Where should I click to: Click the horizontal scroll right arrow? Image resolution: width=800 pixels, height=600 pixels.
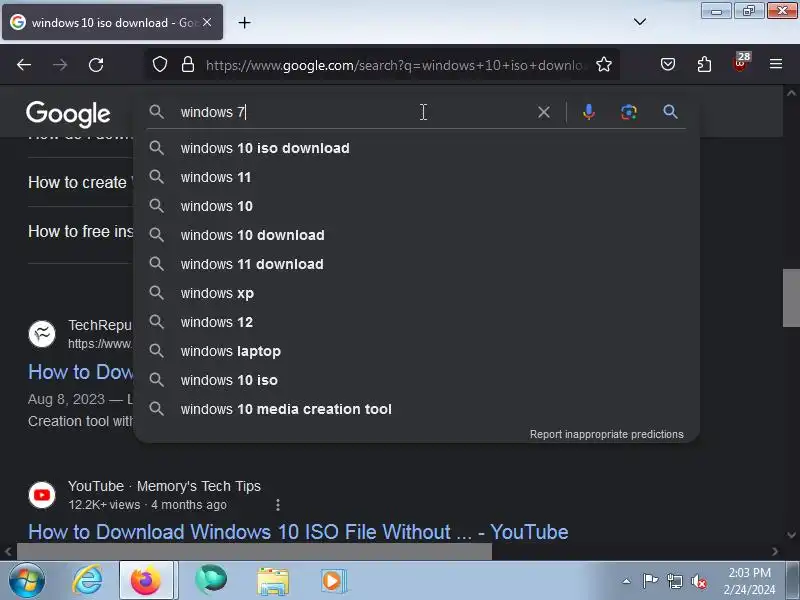[x=775, y=551]
